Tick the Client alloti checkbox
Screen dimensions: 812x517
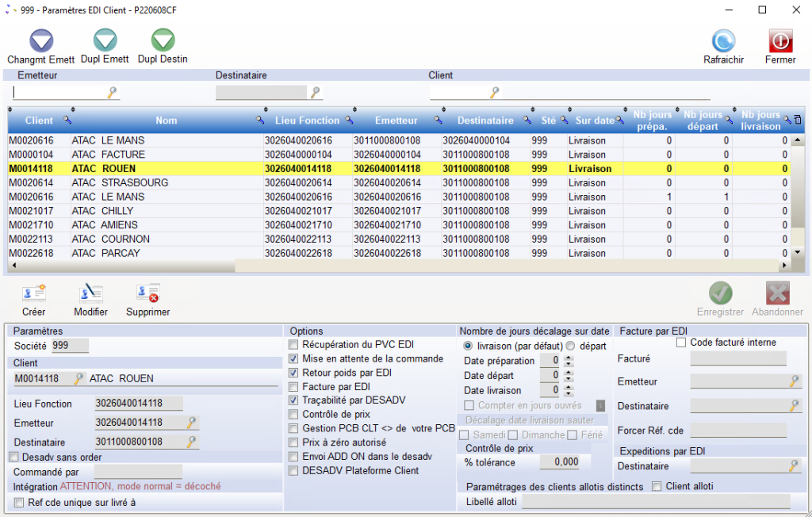[x=657, y=486]
